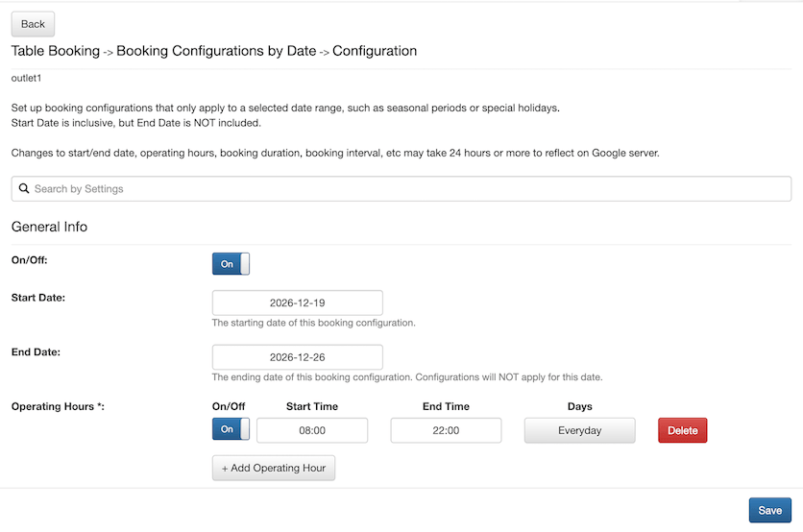The width and height of the screenshot is (803, 532).
Task: Click 'The starting date of this booking configuration.' hint
Action: [313, 323]
